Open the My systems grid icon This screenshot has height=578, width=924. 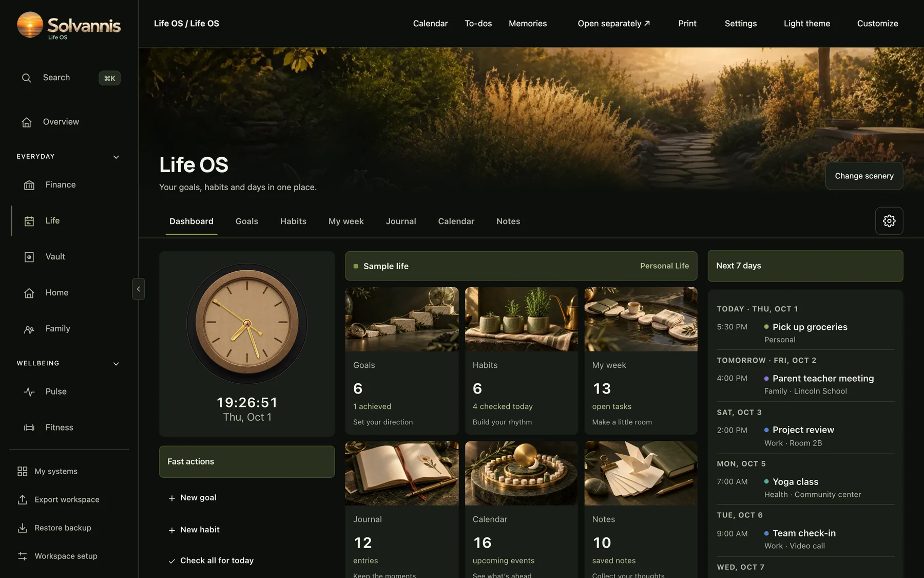[x=22, y=471]
